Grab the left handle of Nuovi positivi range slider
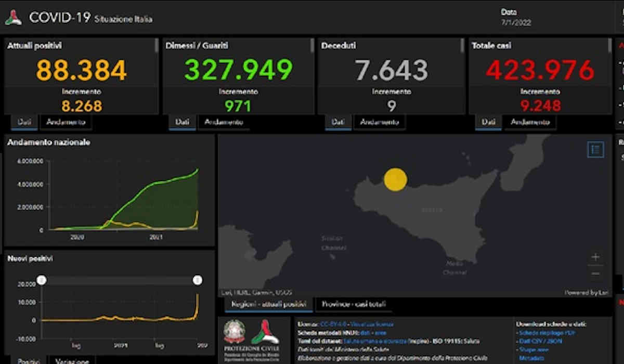This screenshot has height=364, width=624. pos(42,280)
